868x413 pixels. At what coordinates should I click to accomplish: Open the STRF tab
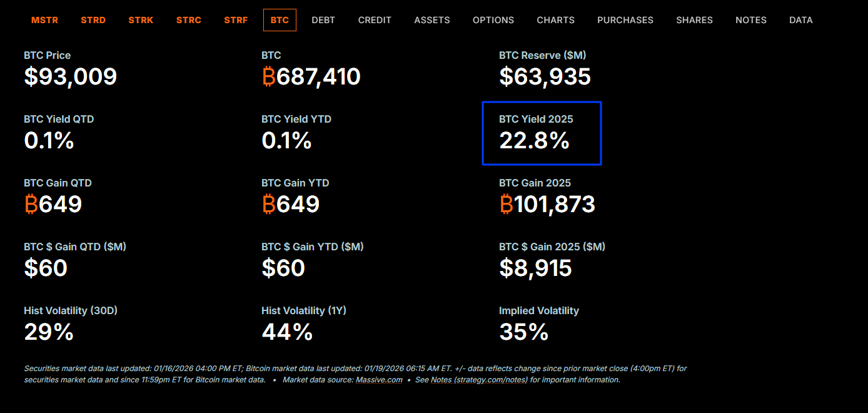[x=236, y=19]
